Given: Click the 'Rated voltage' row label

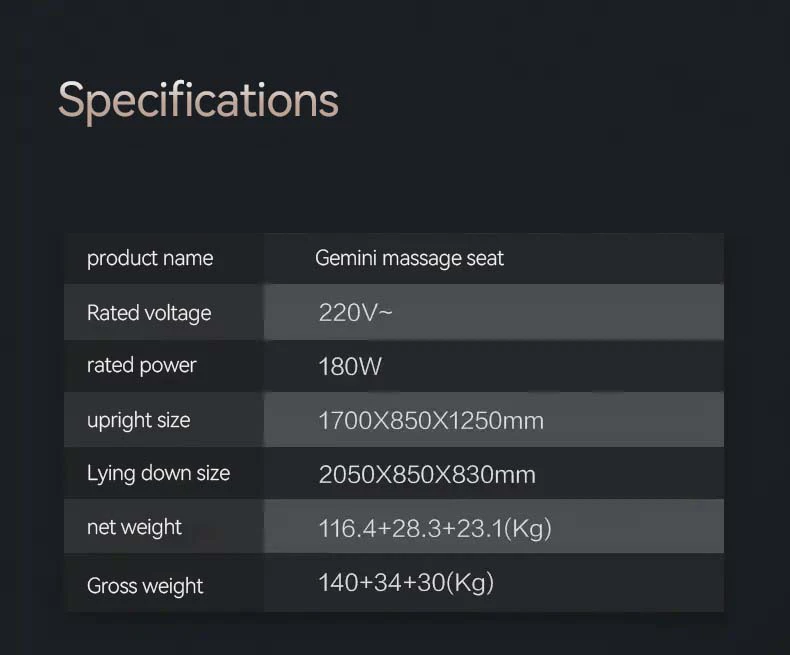Looking at the screenshot, I should pos(149,313).
